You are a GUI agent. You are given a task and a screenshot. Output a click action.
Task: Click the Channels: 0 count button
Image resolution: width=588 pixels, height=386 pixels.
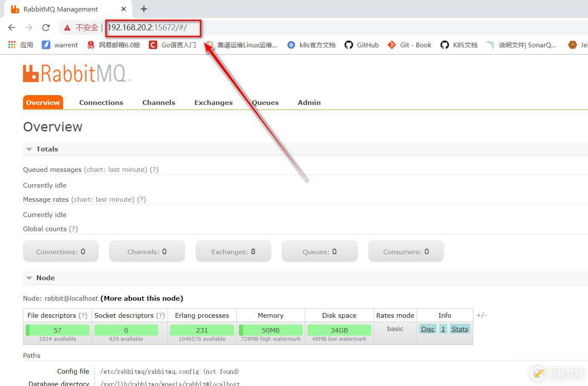tap(147, 252)
